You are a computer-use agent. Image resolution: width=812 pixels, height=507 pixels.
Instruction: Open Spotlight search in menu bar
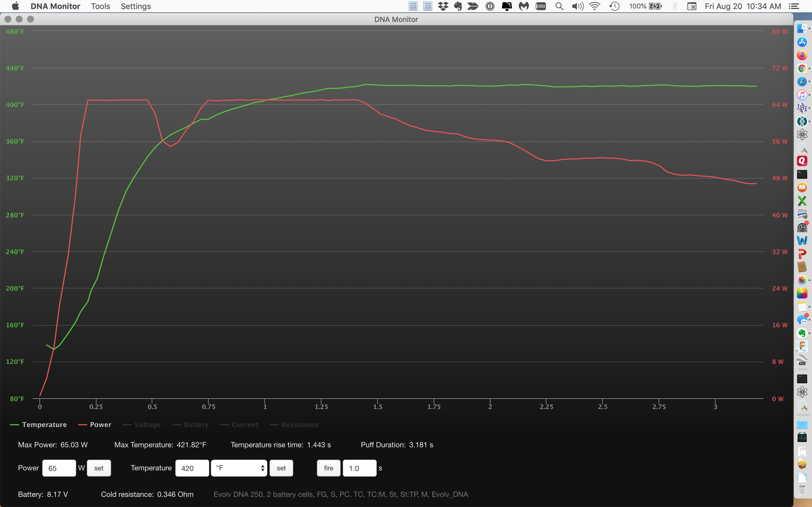[x=559, y=6]
